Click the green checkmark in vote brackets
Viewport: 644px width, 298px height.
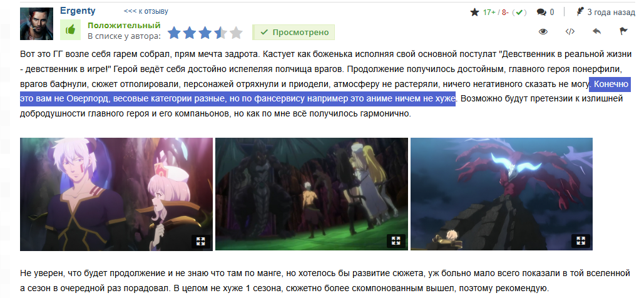[x=519, y=13]
